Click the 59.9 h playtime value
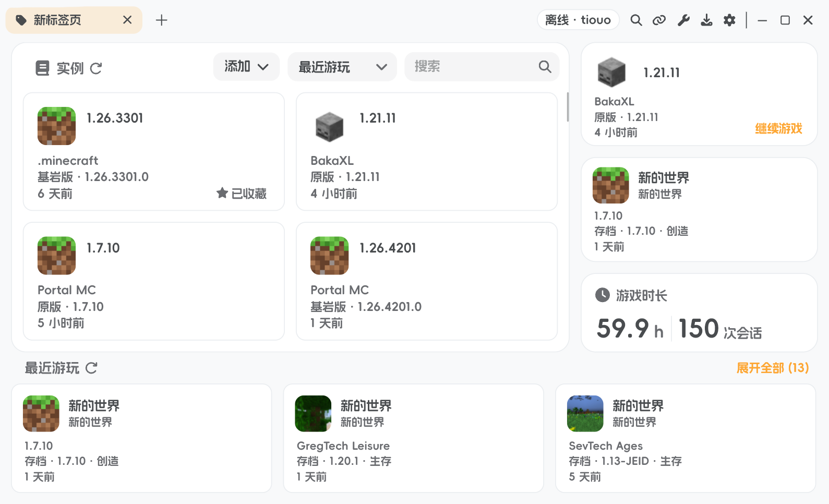This screenshot has height=504, width=829. [630, 329]
